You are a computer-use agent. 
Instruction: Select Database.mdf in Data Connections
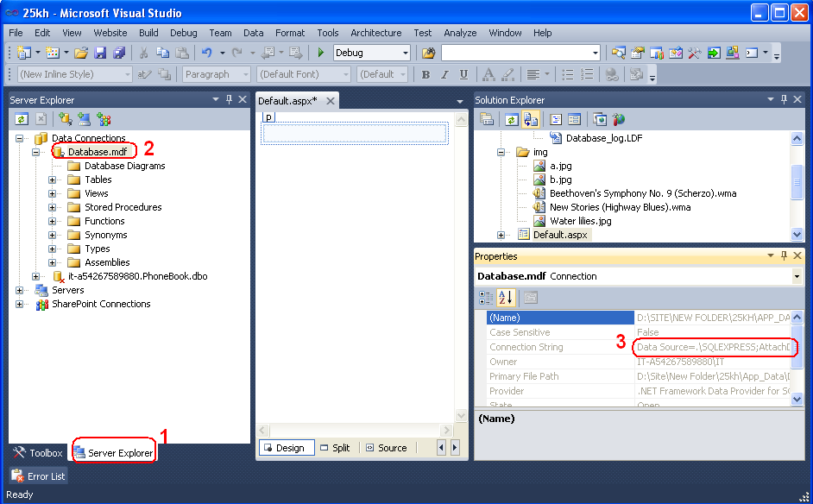coord(98,152)
